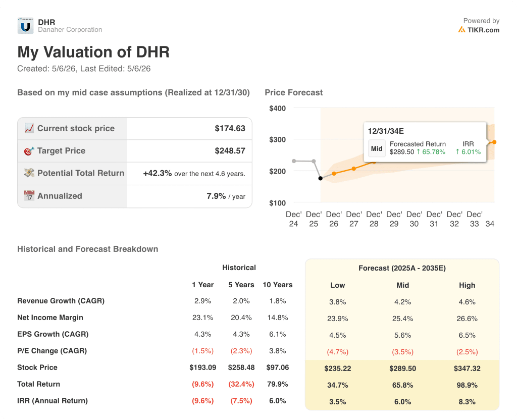Click the +42.3% potential return value
Image resolution: width=517 pixels, height=420 pixels.
(x=158, y=173)
